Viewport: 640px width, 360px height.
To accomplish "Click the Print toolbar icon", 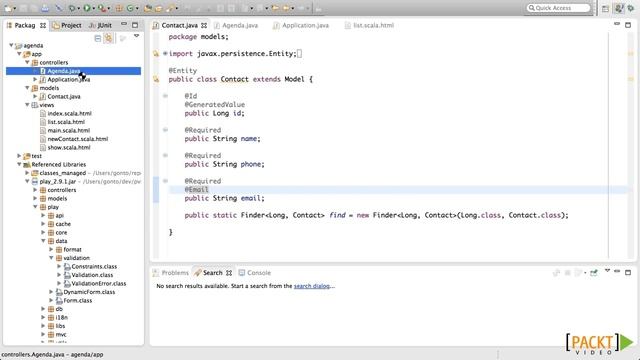I will (x=45, y=8).
